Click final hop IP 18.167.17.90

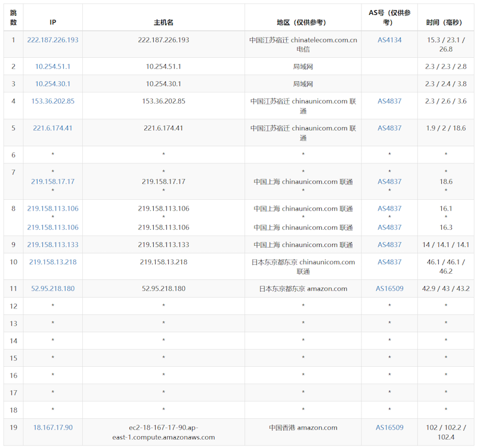52,428
